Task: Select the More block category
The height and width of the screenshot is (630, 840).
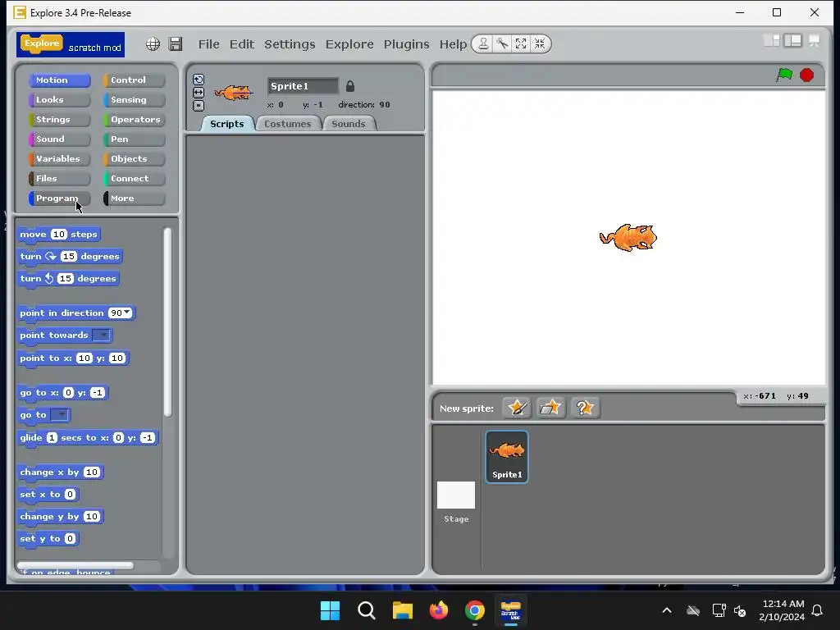Action: [135, 199]
